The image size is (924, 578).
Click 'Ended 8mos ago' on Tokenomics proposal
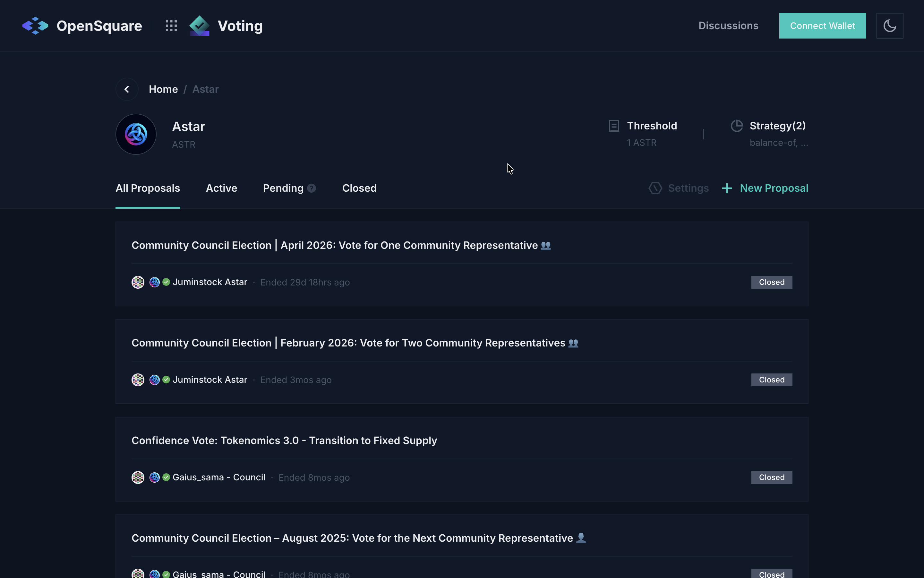314,477
